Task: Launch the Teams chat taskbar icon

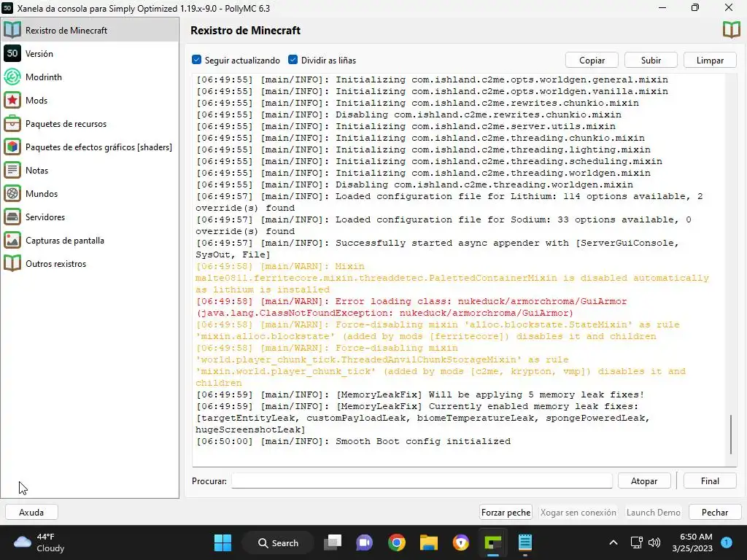Action: click(365, 542)
